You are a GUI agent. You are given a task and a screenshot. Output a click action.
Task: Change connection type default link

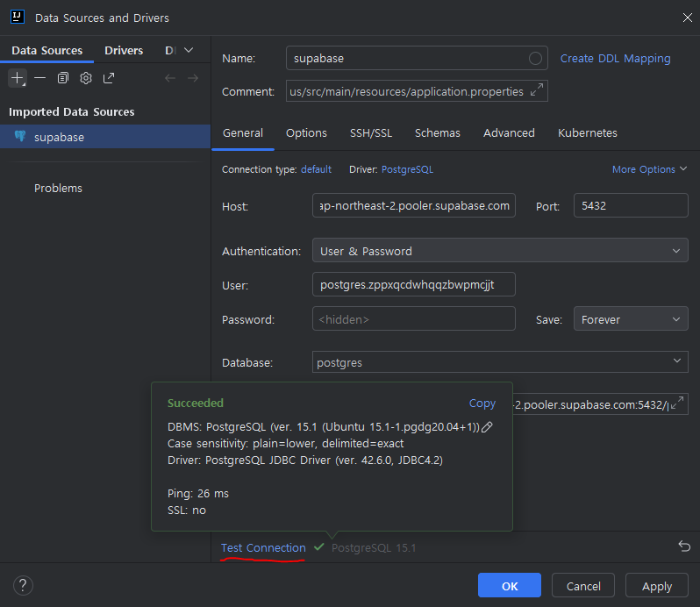pos(316,169)
